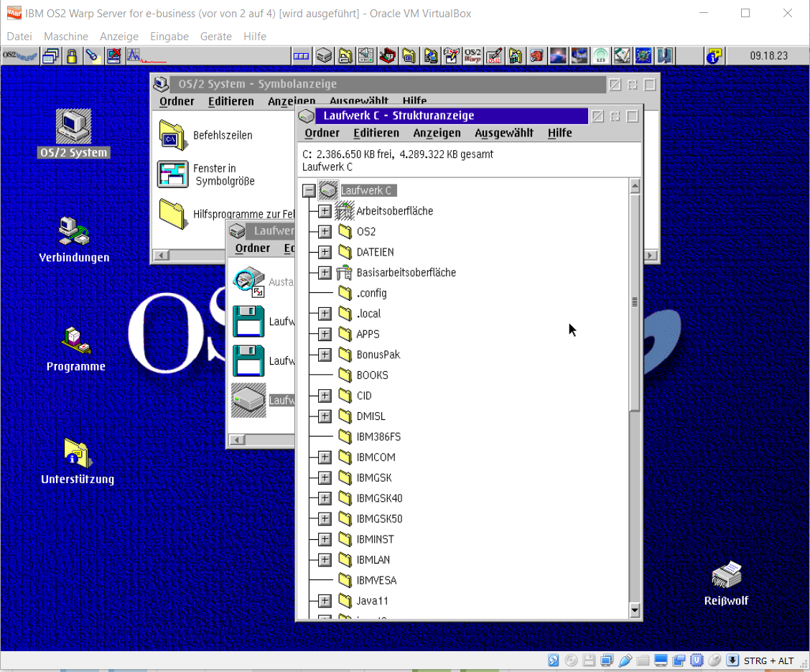The image size is (810, 672).
Task: Open Ordner menu in OS/2 System window
Action: pyautogui.click(x=177, y=101)
